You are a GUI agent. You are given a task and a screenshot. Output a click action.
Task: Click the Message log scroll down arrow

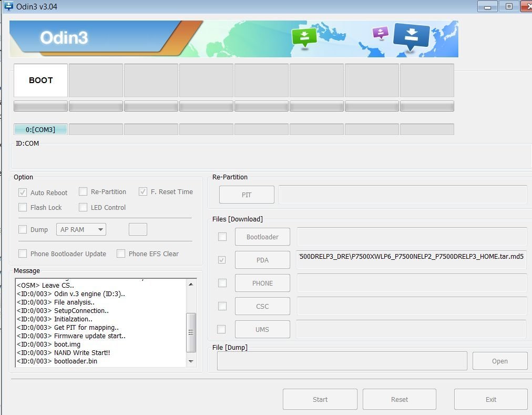coord(191,361)
